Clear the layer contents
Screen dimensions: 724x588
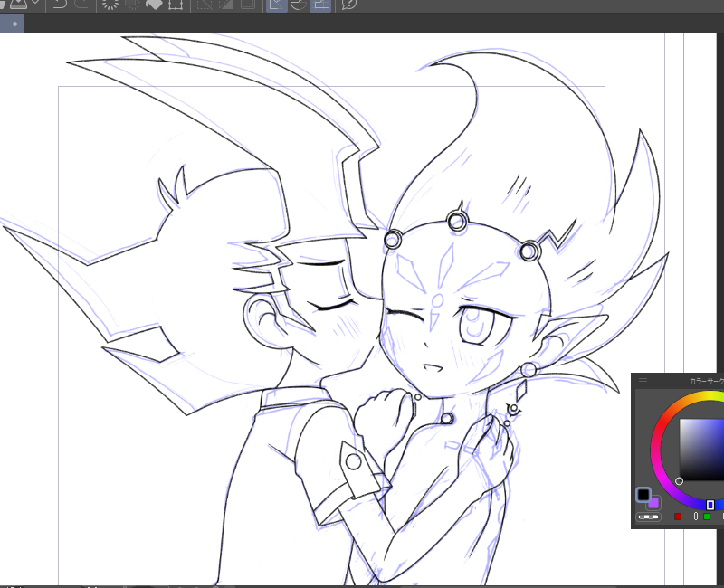coord(110,5)
